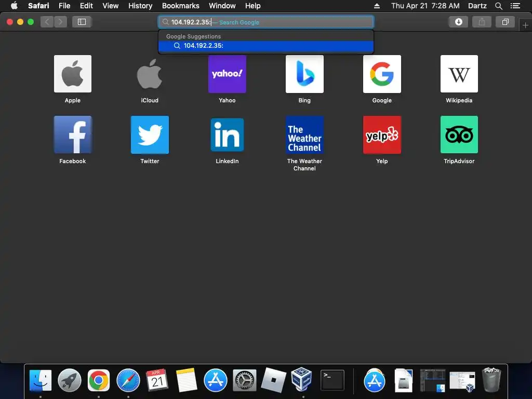Open Launchpad from the Dock
532x399 pixels.
(x=70, y=381)
